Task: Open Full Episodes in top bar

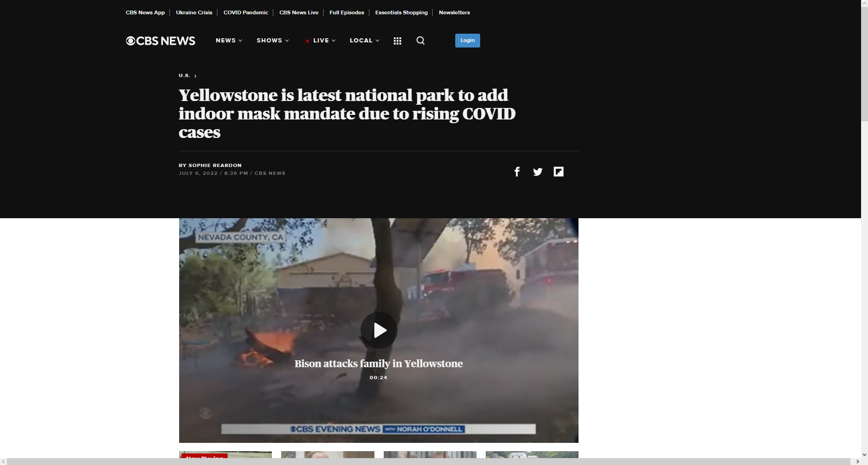Action: [x=347, y=12]
